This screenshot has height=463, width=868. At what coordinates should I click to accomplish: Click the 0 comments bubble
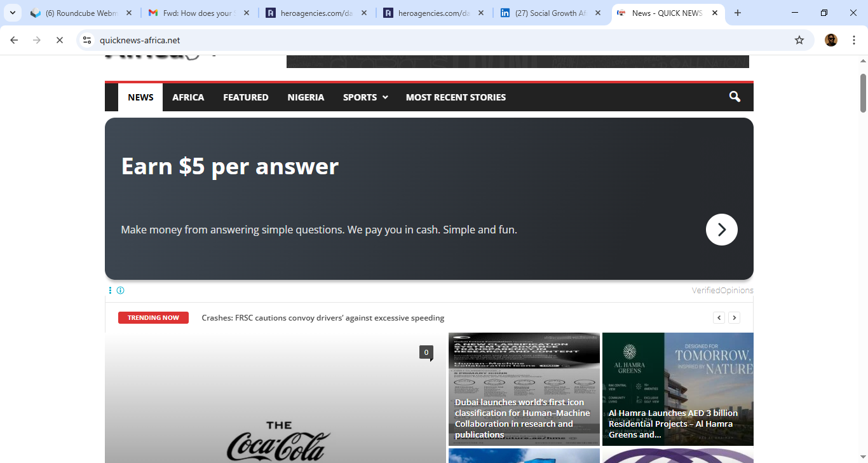[426, 352]
